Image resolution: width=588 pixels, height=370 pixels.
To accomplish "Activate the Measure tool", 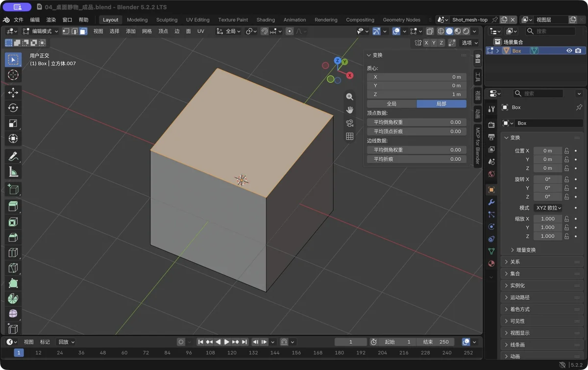I will pyautogui.click(x=13, y=172).
